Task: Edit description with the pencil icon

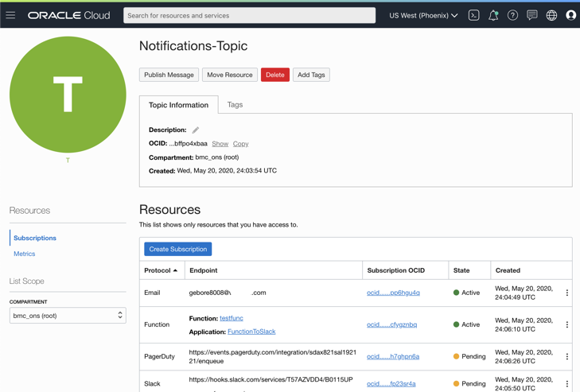Action: (x=195, y=130)
